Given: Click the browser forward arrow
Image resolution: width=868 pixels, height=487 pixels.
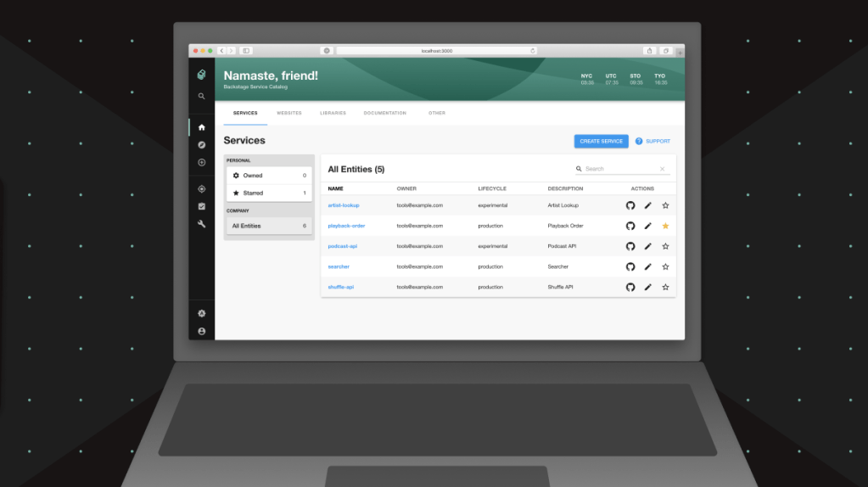Looking at the screenshot, I should pyautogui.click(x=232, y=51).
